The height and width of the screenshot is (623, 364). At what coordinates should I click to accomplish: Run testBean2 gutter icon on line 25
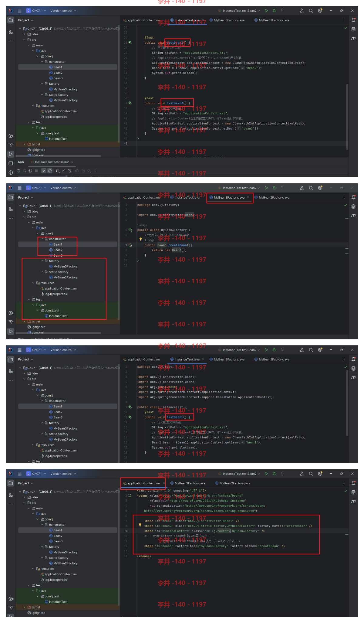130,43
